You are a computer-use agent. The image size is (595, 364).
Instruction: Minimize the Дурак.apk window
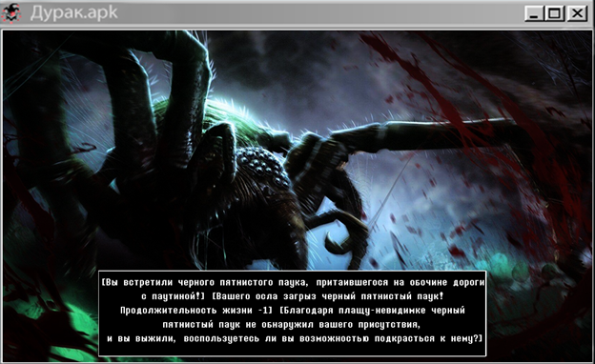point(534,13)
